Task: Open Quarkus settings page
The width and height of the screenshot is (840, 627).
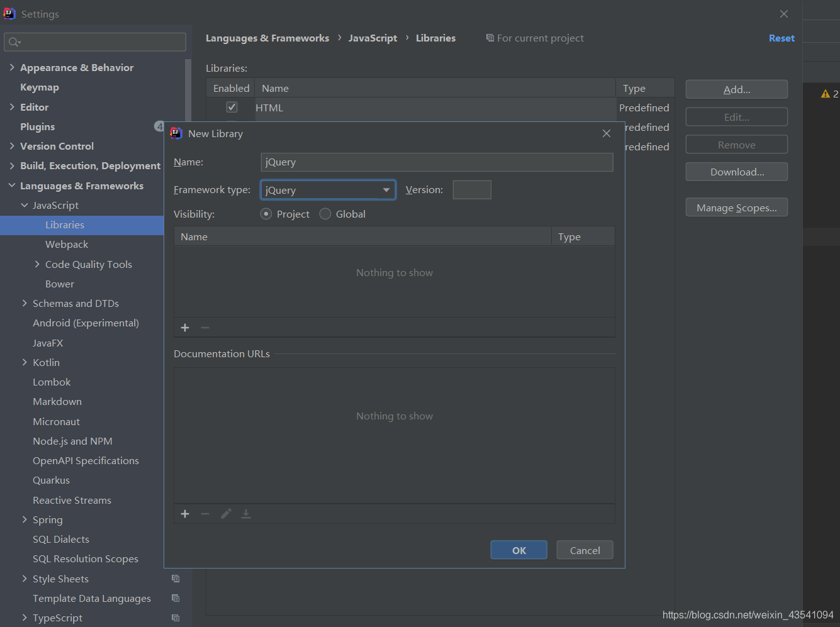Action: pyautogui.click(x=51, y=480)
